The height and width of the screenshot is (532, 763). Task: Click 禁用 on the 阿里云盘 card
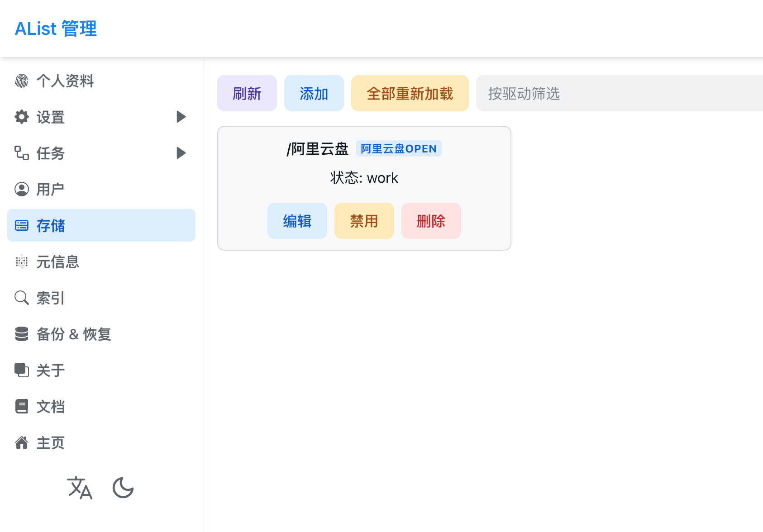364,221
